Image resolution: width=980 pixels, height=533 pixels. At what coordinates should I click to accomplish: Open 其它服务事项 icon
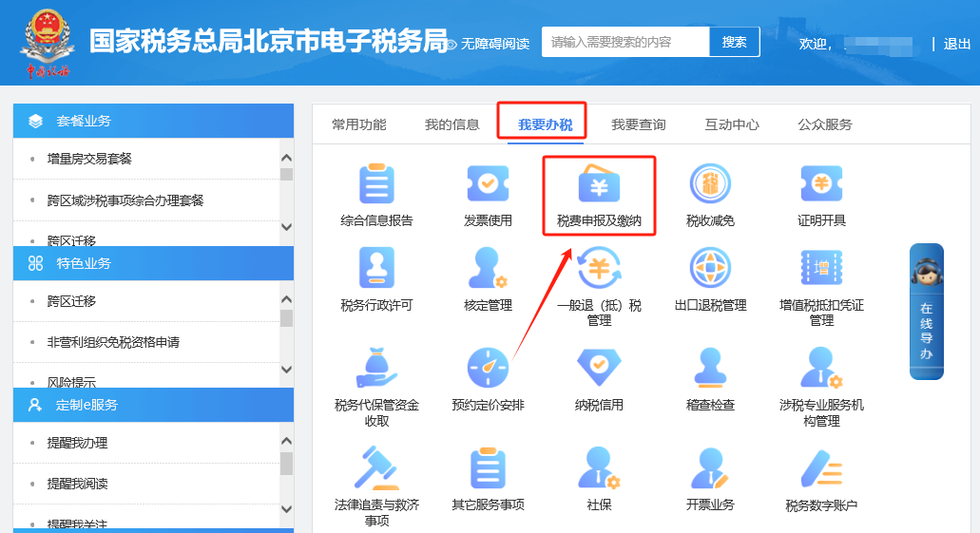[488, 467]
